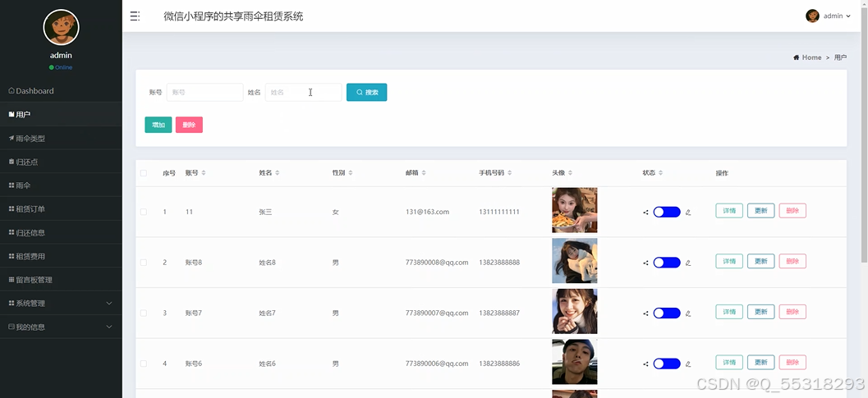Select 用户 in the sidebar
Screen dimensions: 868x398
61,115
